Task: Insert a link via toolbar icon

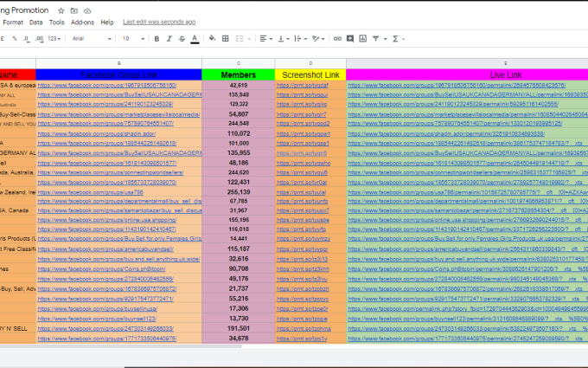Action: (x=337, y=38)
